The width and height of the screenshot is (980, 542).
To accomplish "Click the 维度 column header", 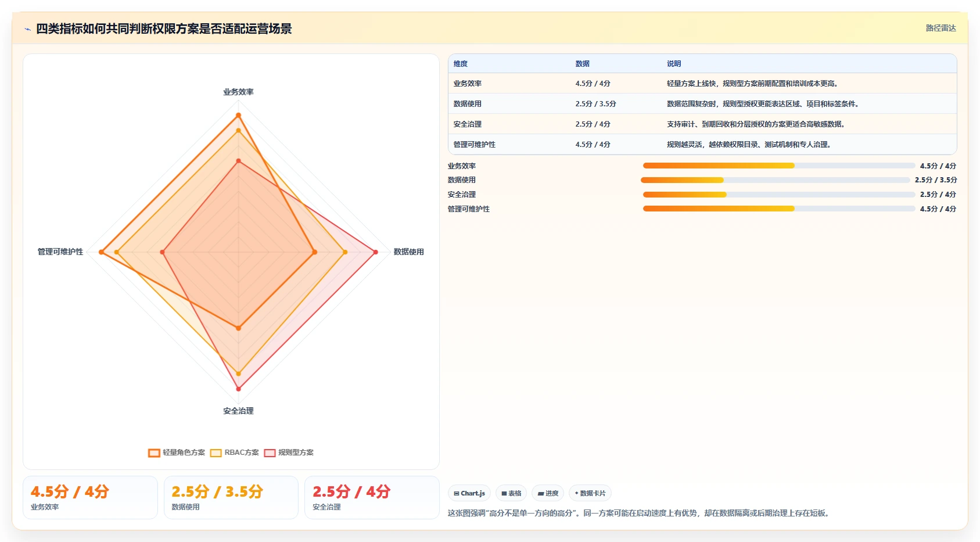I will (461, 64).
